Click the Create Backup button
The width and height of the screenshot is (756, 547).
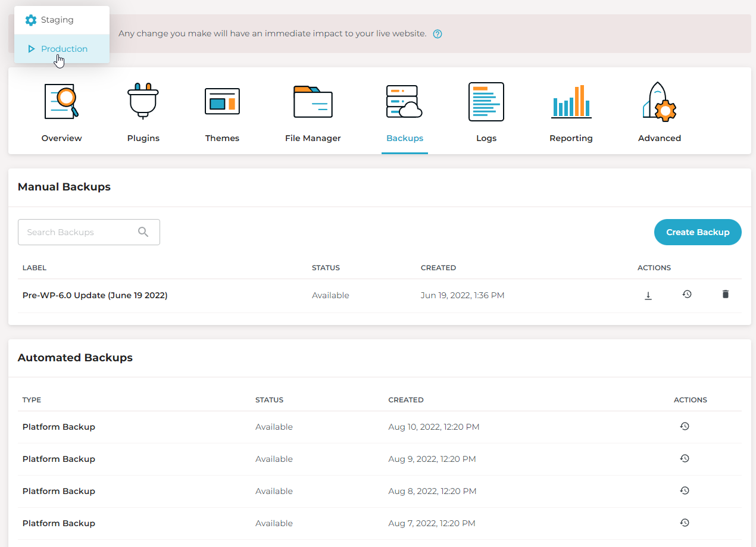click(698, 232)
